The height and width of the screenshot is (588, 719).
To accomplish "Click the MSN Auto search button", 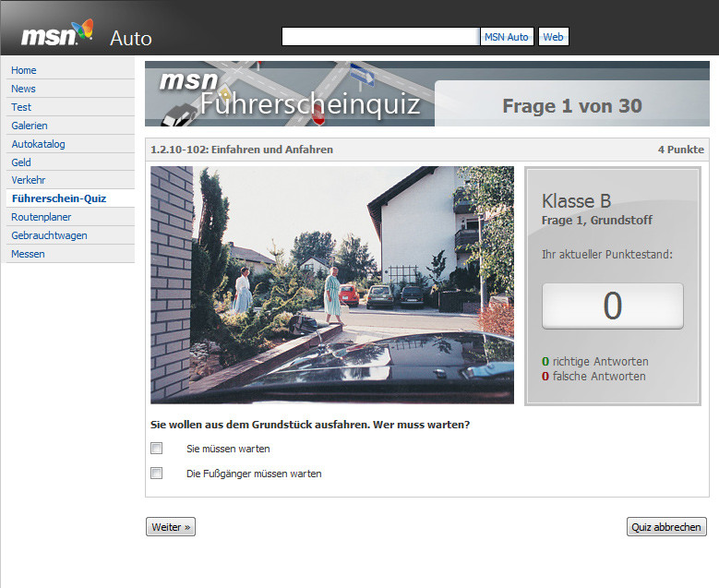I will coord(507,37).
